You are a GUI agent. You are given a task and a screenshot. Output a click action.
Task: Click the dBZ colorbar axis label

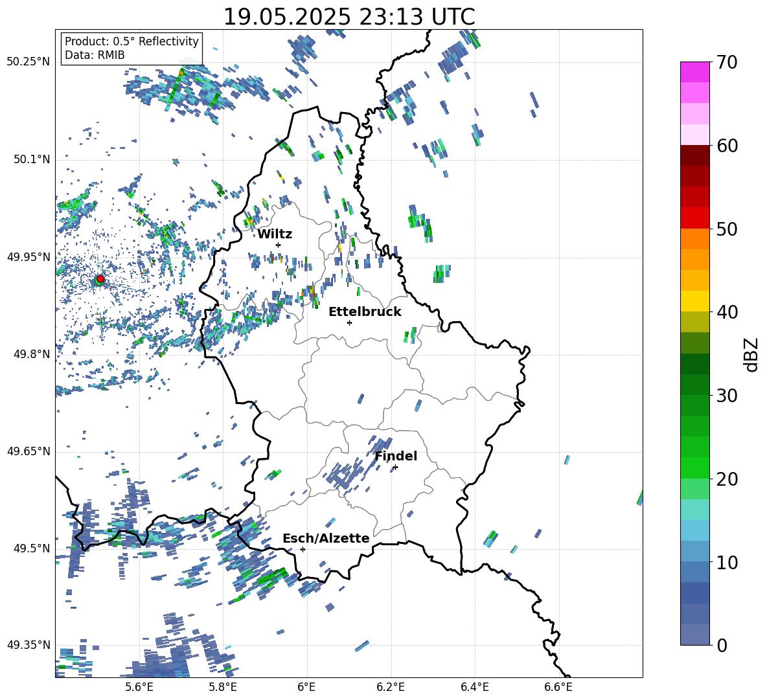click(752, 354)
